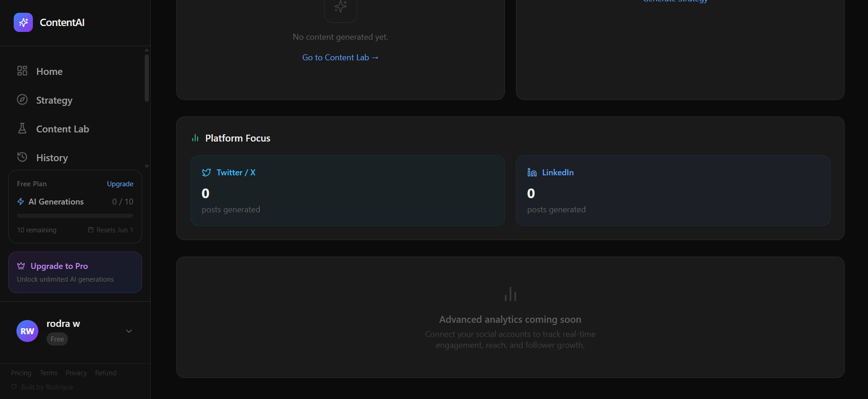
Task: Click the Platform Focus bar chart icon
Action: click(x=195, y=138)
